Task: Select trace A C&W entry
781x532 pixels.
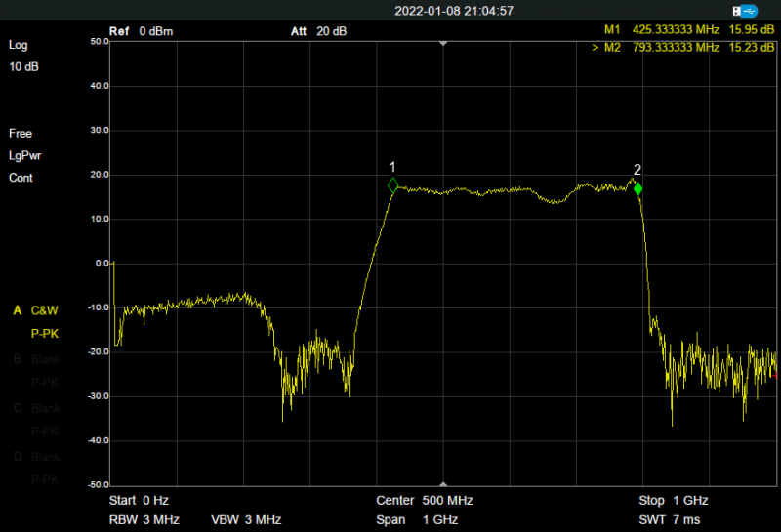Action: tap(35, 310)
